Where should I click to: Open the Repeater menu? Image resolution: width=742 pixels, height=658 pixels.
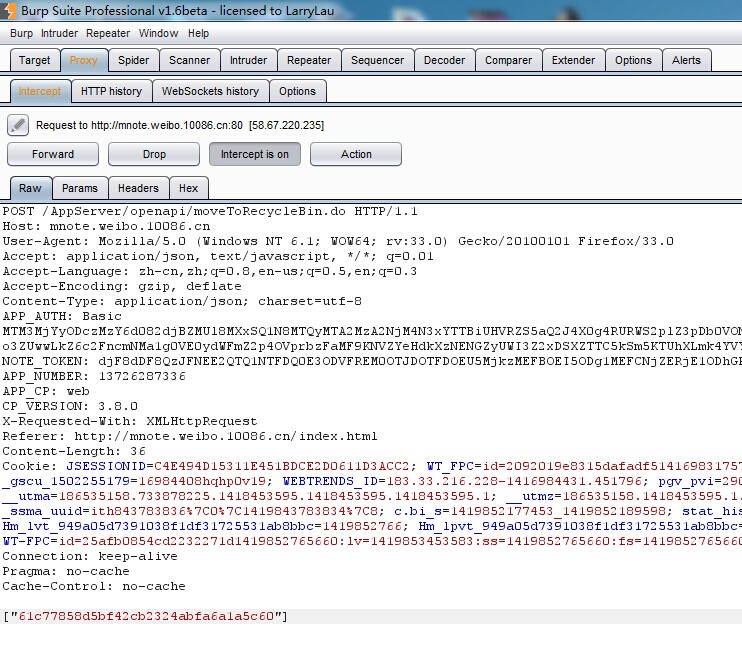coord(108,34)
